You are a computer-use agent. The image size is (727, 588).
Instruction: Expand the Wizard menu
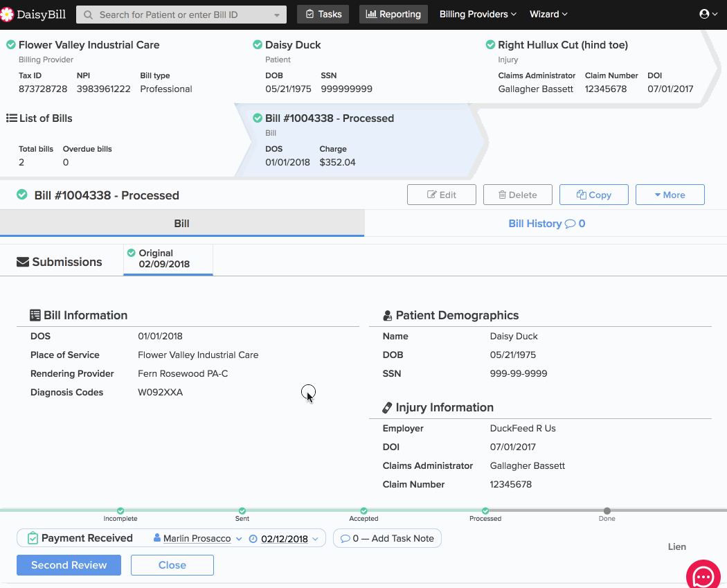[548, 15]
